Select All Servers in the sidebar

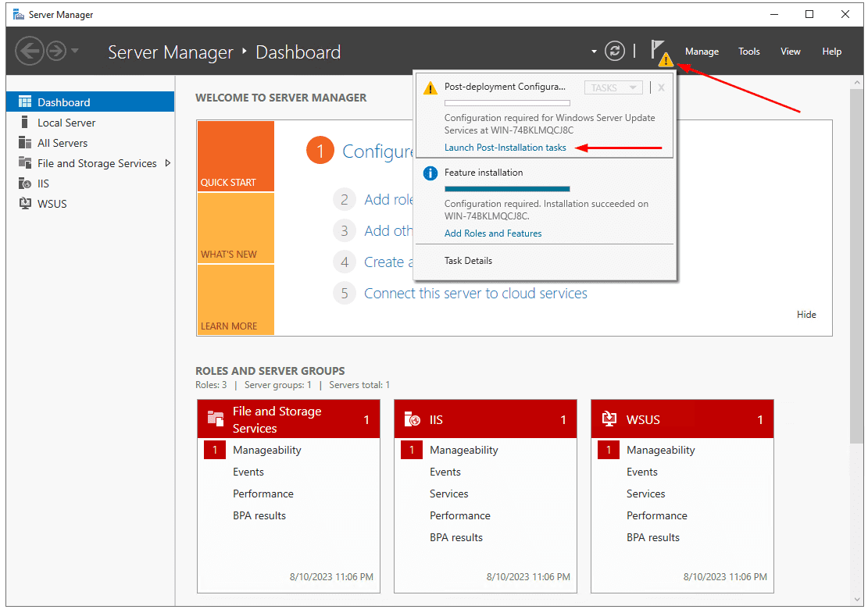[x=90, y=143]
